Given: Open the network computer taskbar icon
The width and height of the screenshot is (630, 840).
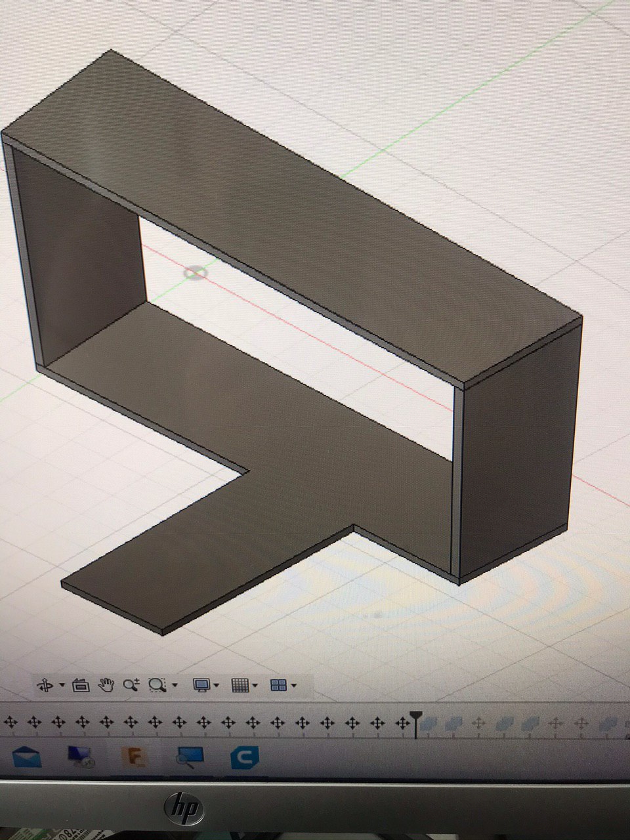Looking at the screenshot, I should coord(82,757).
